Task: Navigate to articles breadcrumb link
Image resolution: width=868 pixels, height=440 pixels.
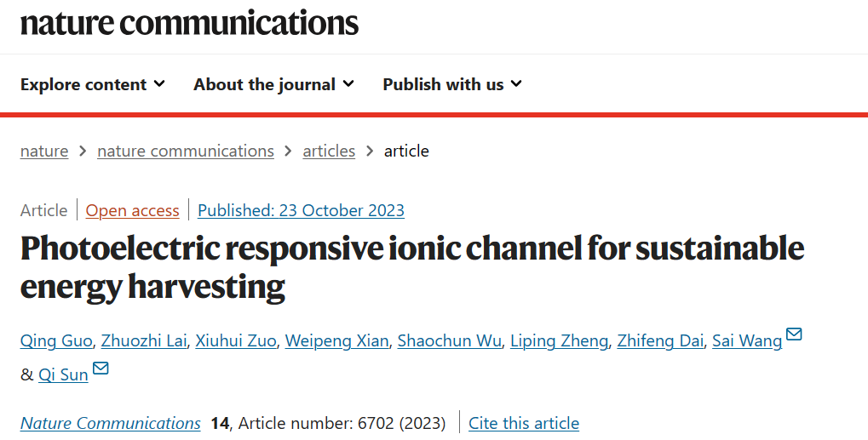Action: [x=329, y=151]
